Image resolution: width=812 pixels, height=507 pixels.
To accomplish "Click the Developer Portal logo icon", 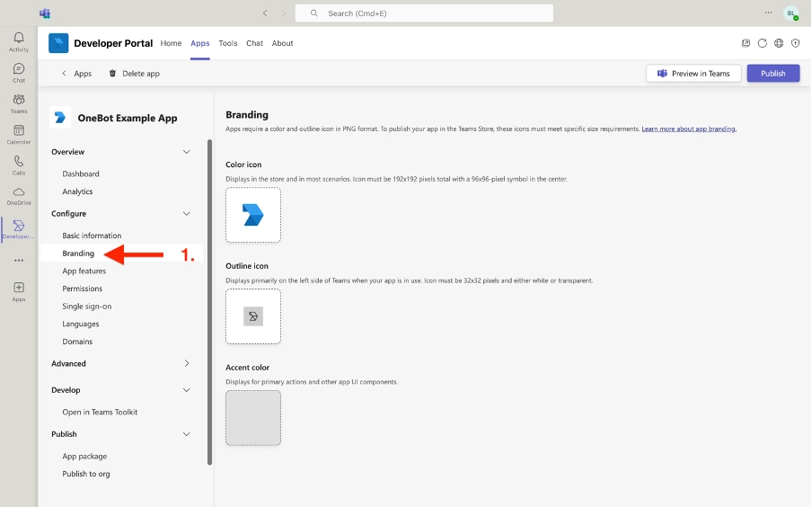I will 58,43.
